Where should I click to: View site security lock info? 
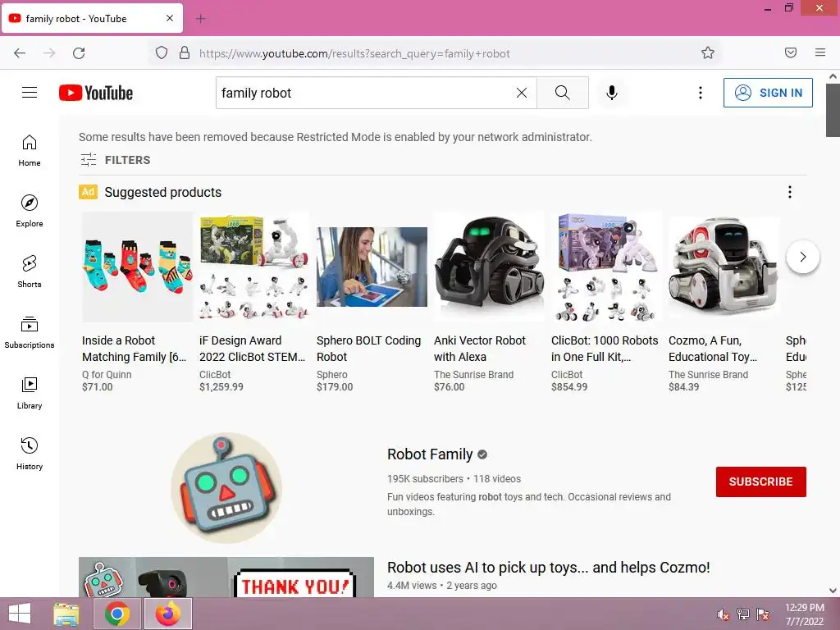(x=185, y=52)
